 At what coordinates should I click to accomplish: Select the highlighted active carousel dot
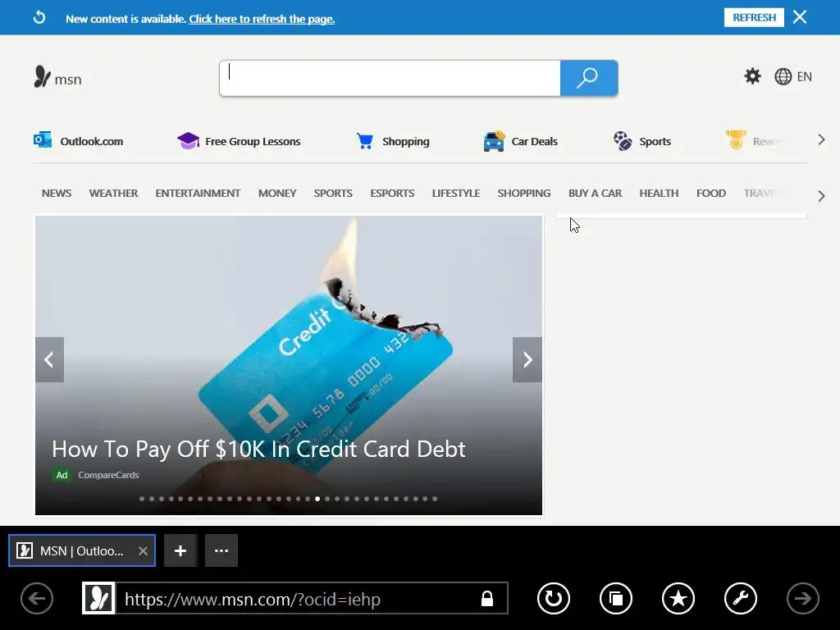pyautogui.click(x=317, y=499)
